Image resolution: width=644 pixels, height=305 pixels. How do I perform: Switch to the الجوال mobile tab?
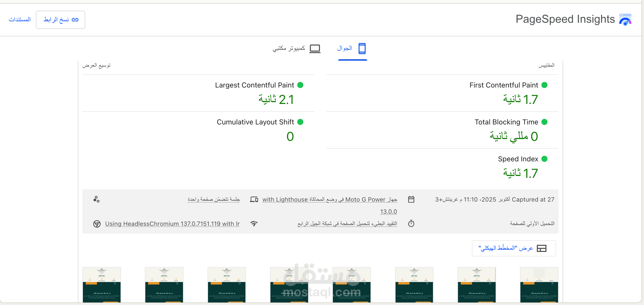click(x=345, y=48)
